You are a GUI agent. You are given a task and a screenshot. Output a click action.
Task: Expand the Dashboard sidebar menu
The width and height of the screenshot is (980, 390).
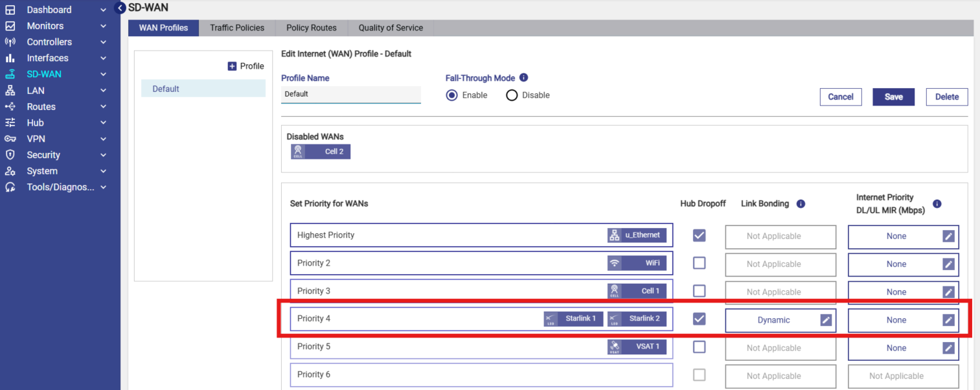[103, 10]
